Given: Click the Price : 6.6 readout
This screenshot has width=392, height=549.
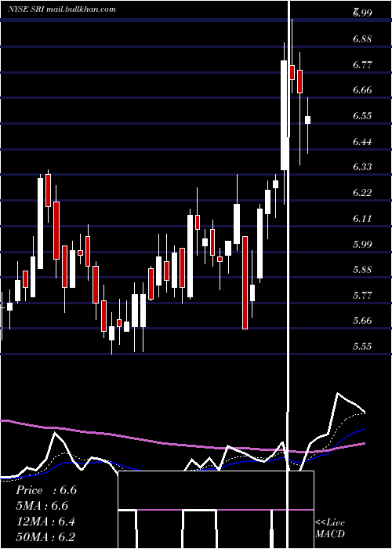Looking at the screenshot, I should [46, 490].
